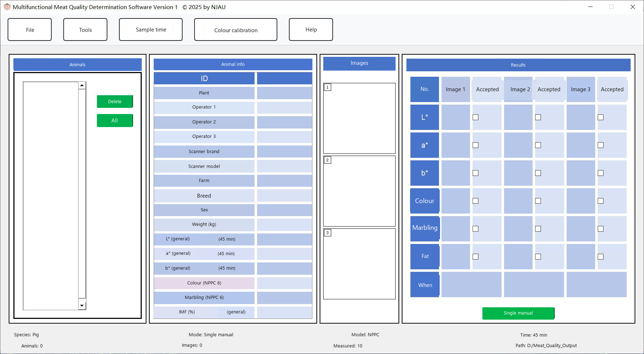Tick Fat Accepted checkbox for Image 2
The image size is (644, 354).
[x=538, y=257]
